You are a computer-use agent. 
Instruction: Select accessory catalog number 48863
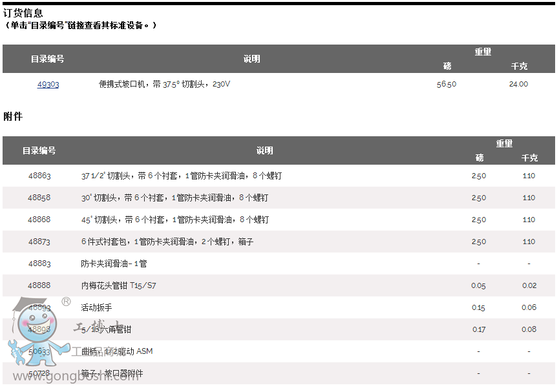39,176
